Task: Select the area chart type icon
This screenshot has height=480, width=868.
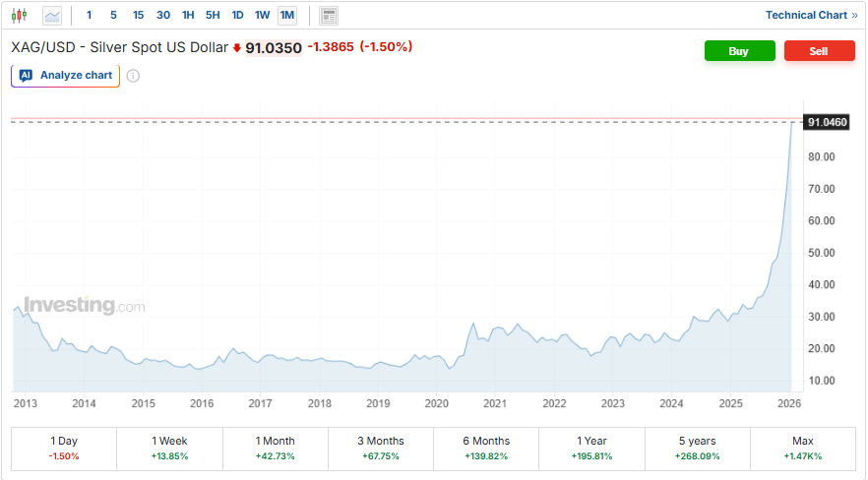Action: (x=52, y=16)
